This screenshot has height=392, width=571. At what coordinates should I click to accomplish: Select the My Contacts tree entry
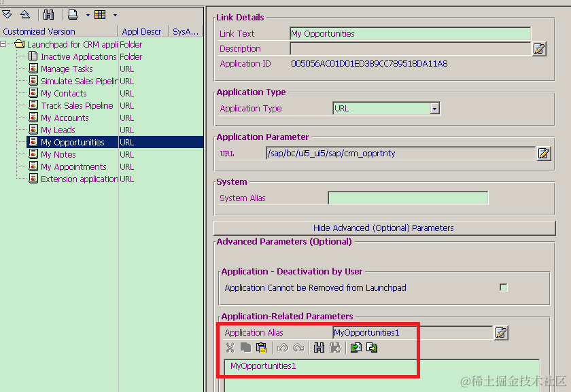click(x=64, y=94)
